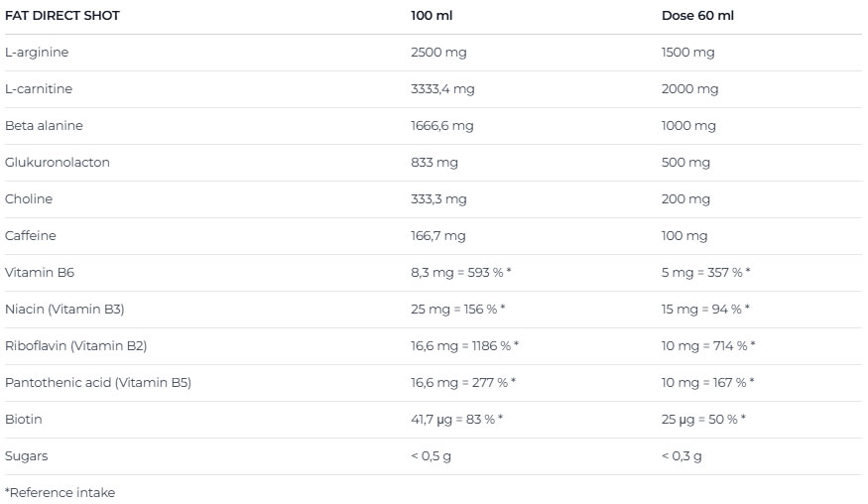Viewport: 868px width, 504px height.
Task: Select the Biotin row label
Action: point(24,420)
